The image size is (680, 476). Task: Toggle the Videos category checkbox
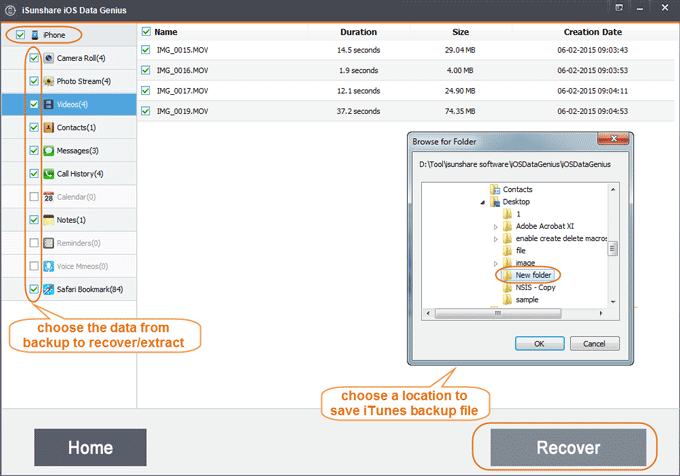pyautogui.click(x=34, y=104)
